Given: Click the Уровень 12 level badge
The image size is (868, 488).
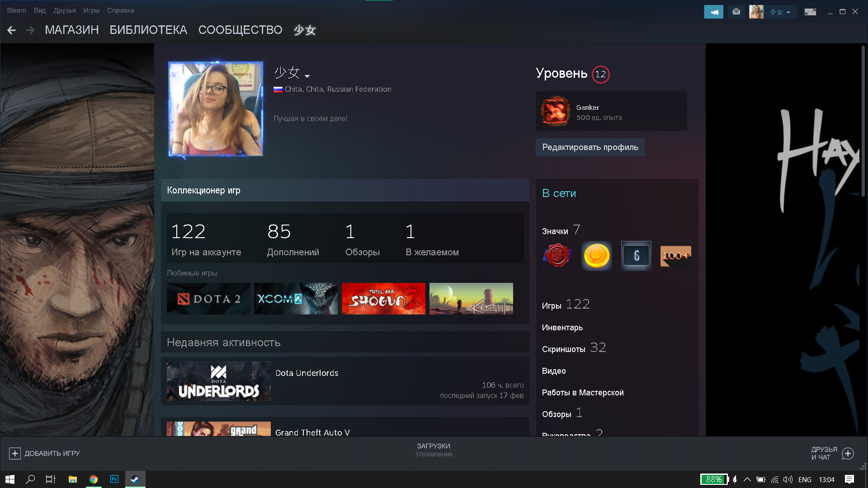Looking at the screenshot, I should [x=600, y=74].
